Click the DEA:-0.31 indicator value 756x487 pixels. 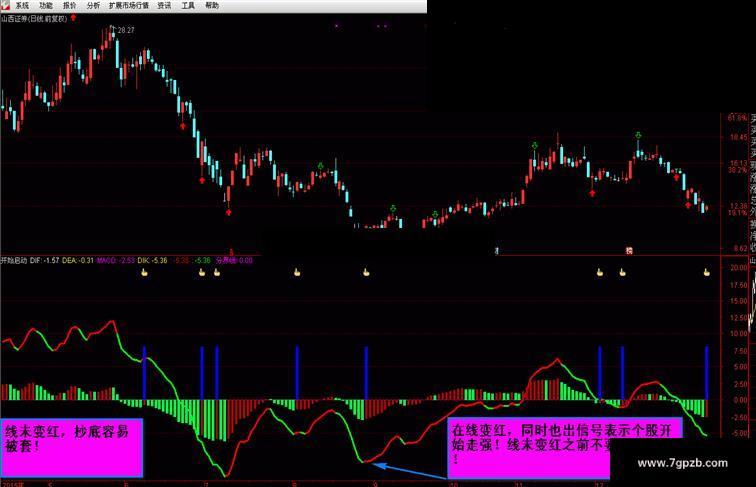tap(78, 260)
